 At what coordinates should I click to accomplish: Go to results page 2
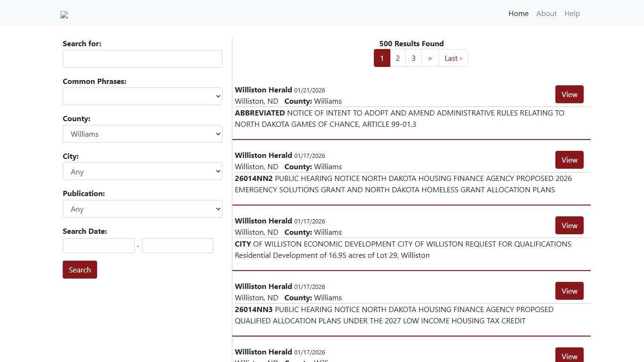coord(397,58)
